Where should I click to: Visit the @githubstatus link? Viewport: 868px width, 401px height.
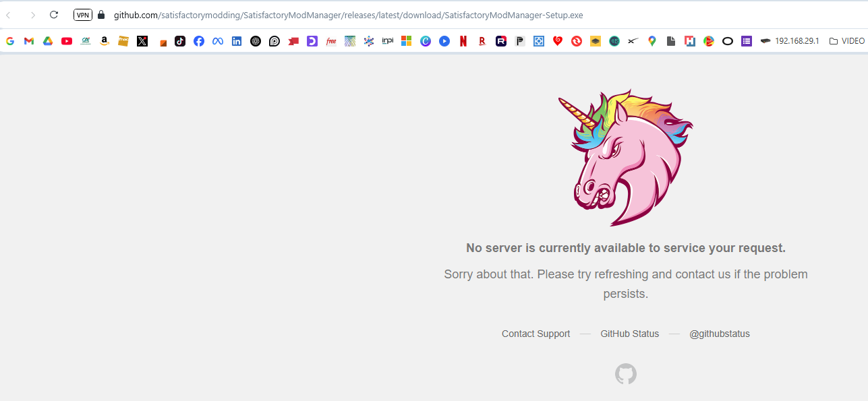tap(720, 334)
